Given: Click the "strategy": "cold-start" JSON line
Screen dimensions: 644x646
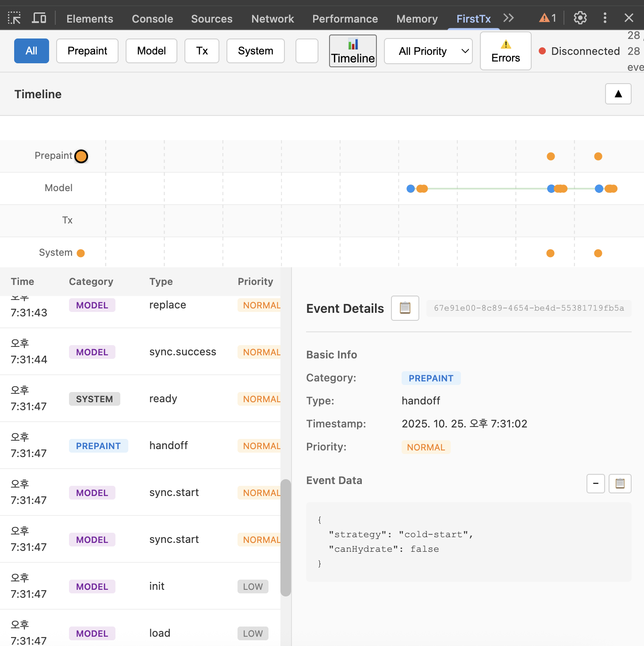Looking at the screenshot, I should click(x=401, y=534).
